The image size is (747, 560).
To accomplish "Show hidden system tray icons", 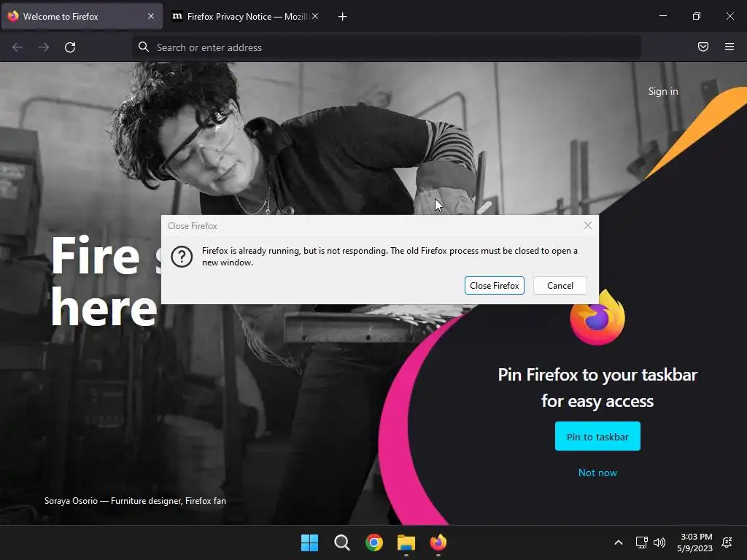I will point(619,542).
